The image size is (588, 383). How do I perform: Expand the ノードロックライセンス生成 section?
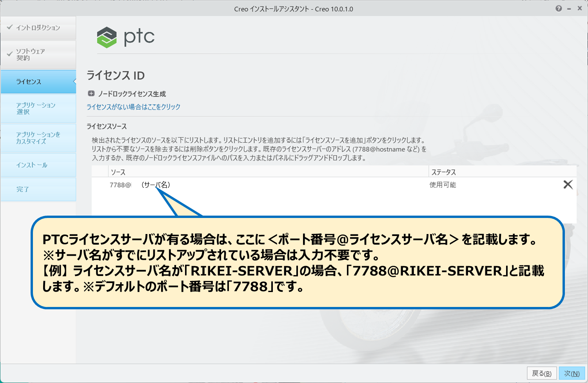pyautogui.click(x=91, y=94)
